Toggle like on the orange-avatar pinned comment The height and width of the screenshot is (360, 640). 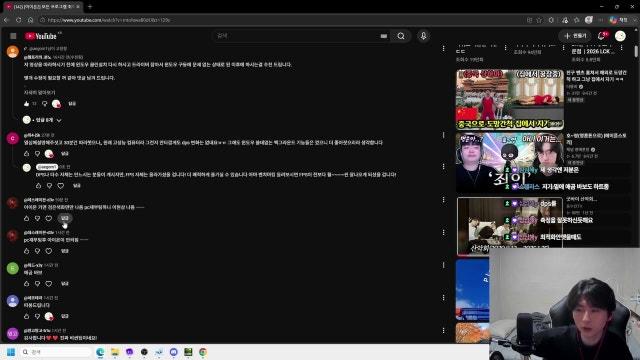[x=27, y=104]
